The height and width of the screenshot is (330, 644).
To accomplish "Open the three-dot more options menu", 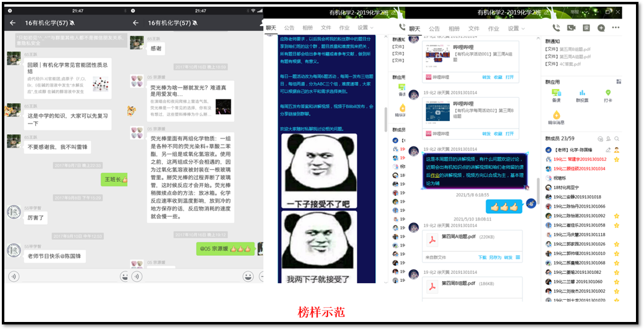I will click(x=616, y=28).
